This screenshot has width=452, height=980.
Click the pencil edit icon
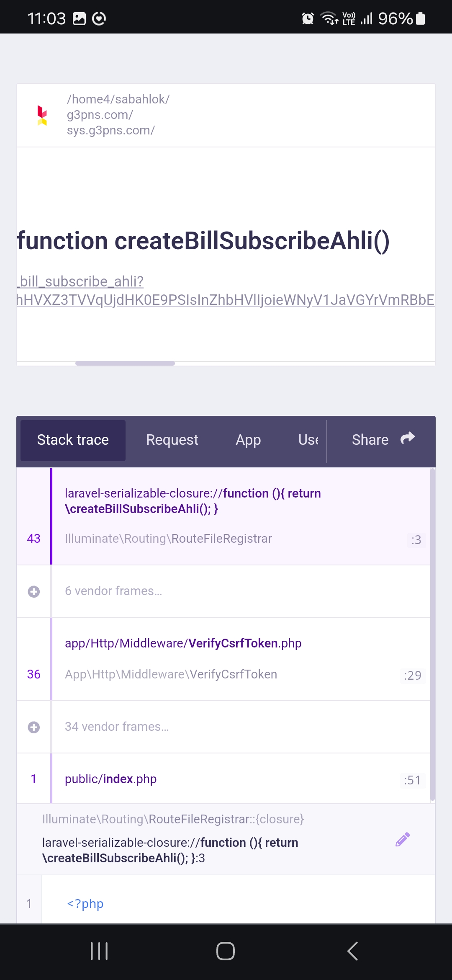coord(403,839)
